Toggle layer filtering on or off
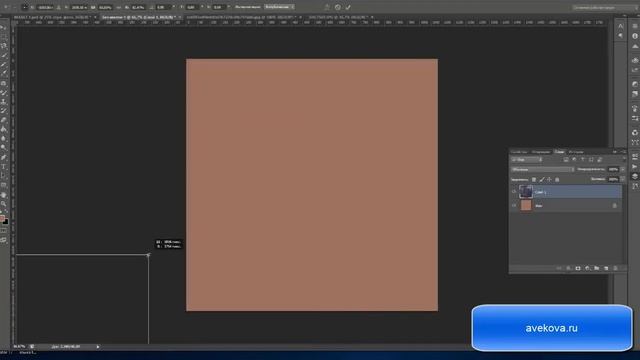 click(x=624, y=160)
